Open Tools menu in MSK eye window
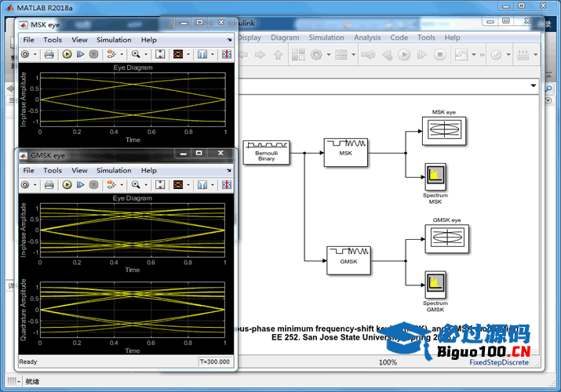Screen dimensions: 561x392 tap(53, 40)
